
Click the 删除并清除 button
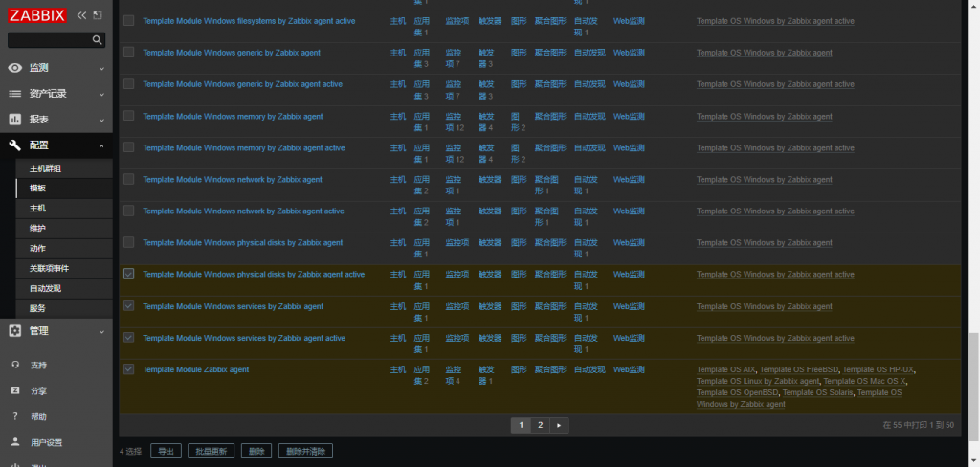[x=305, y=451]
